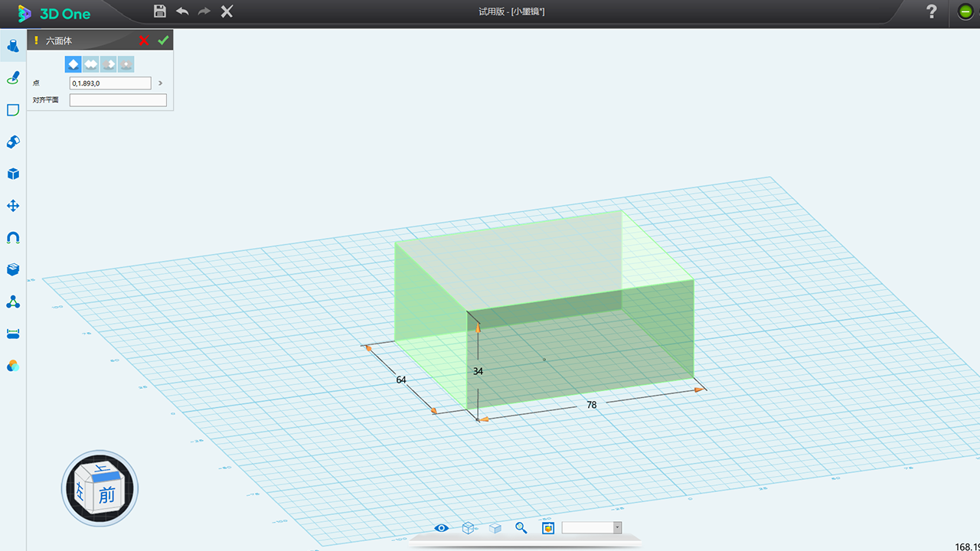Image resolution: width=980 pixels, height=551 pixels.
Task: Open the sketch edit tool
Action: (x=13, y=110)
